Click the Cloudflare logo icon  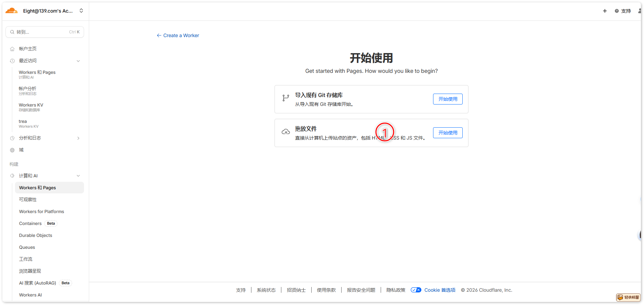tap(12, 11)
